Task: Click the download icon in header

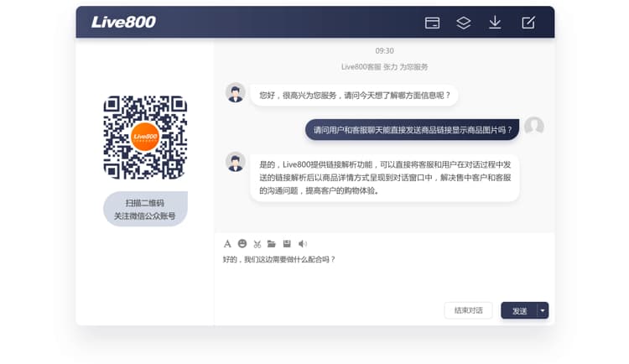Action: (495, 23)
